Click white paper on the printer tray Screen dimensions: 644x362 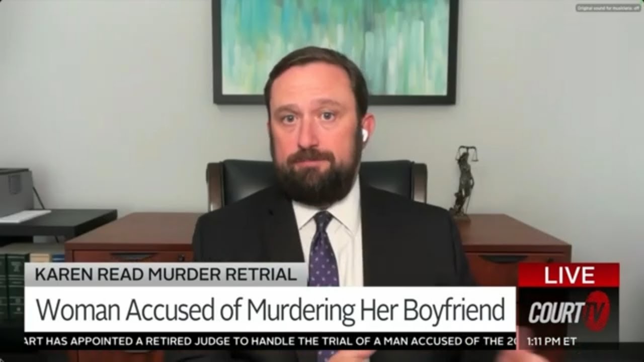(x=24, y=216)
